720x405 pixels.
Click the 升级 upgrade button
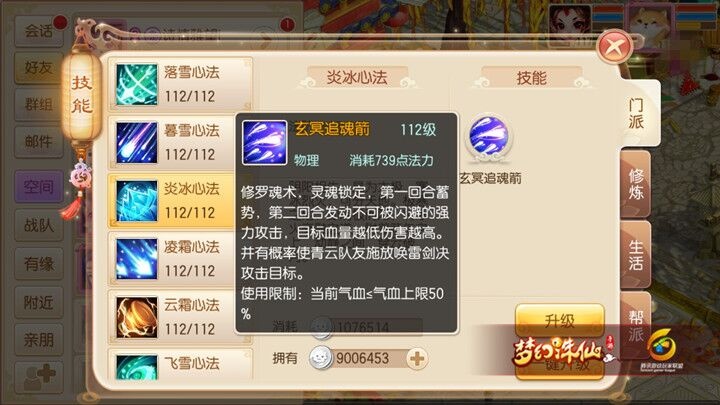pyautogui.click(x=559, y=320)
